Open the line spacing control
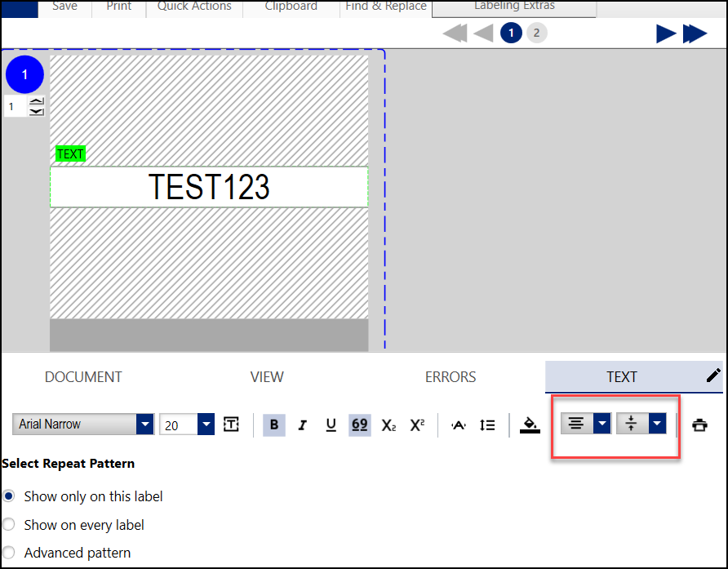This screenshot has height=569, width=728. point(487,424)
